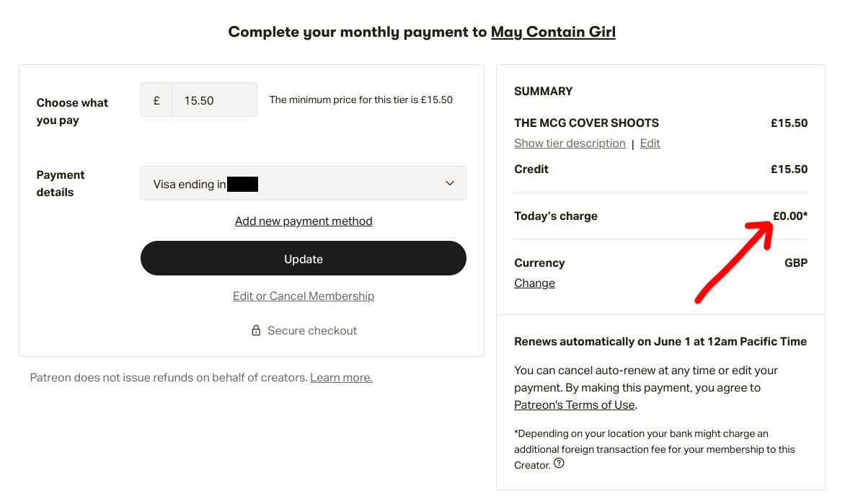The width and height of the screenshot is (845, 504).
Task: Click the 15.50 price input field
Action: [x=214, y=100]
